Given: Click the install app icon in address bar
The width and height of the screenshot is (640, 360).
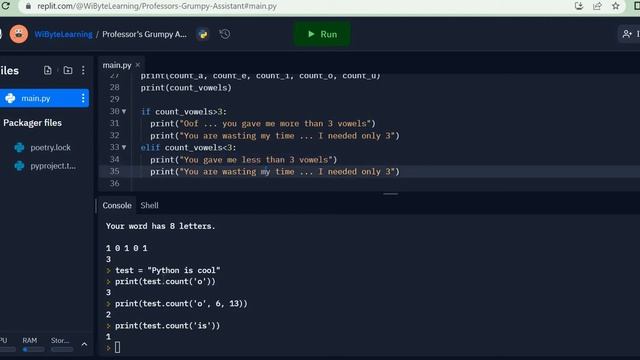Looking at the screenshot, I should click(x=579, y=6).
